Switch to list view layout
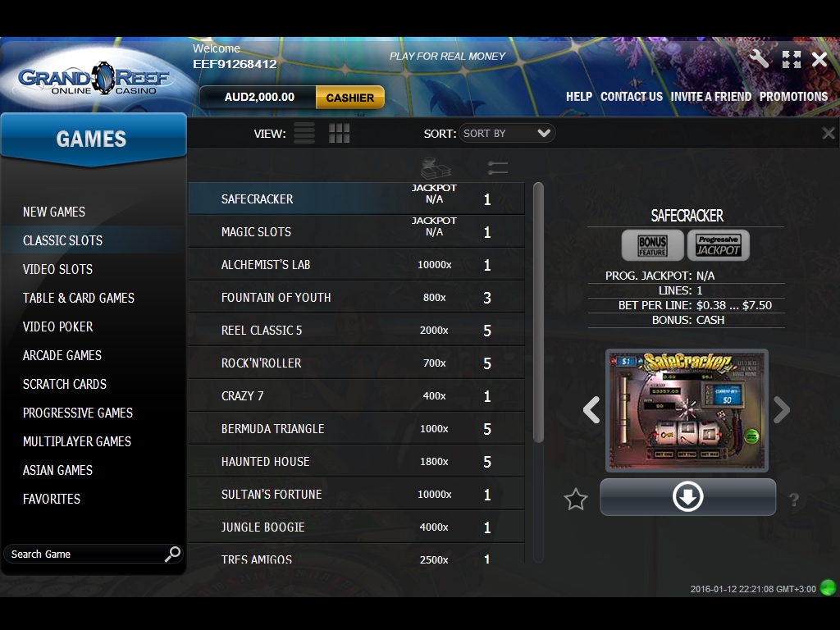This screenshot has width=840, height=630. (x=304, y=133)
